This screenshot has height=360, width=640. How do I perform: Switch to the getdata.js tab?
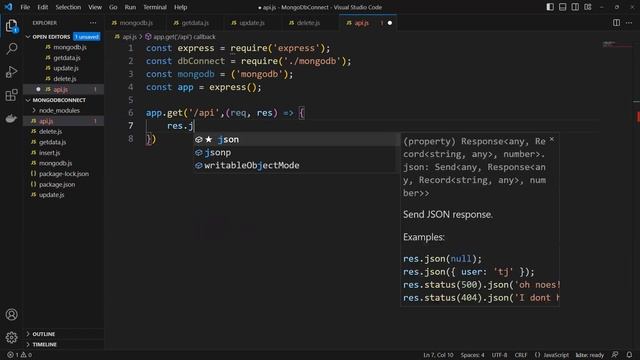point(194,23)
